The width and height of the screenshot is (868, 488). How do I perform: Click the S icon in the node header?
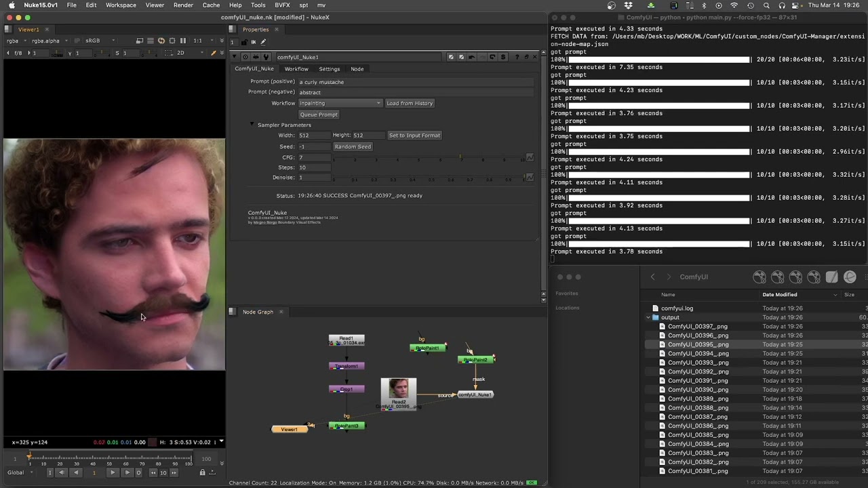pyautogui.click(x=502, y=57)
